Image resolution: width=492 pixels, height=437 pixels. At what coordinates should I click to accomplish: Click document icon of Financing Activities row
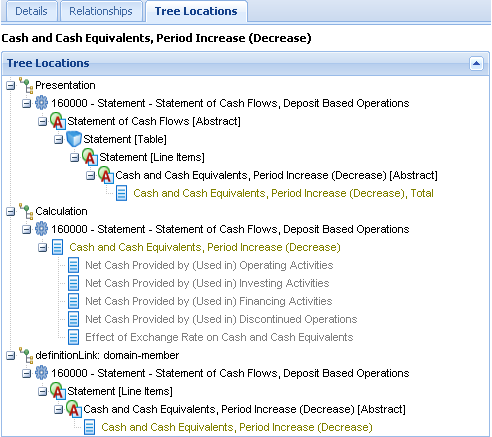point(73,301)
